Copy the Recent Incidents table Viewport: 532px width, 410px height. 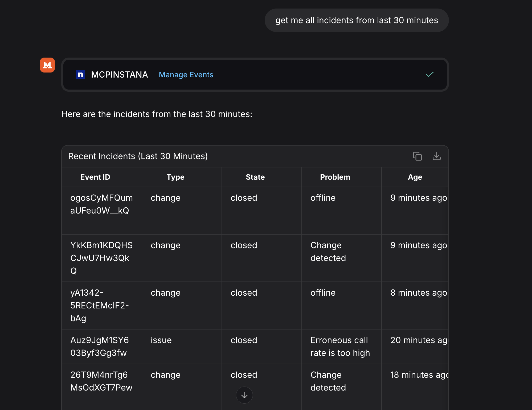pyautogui.click(x=417, y=156)
